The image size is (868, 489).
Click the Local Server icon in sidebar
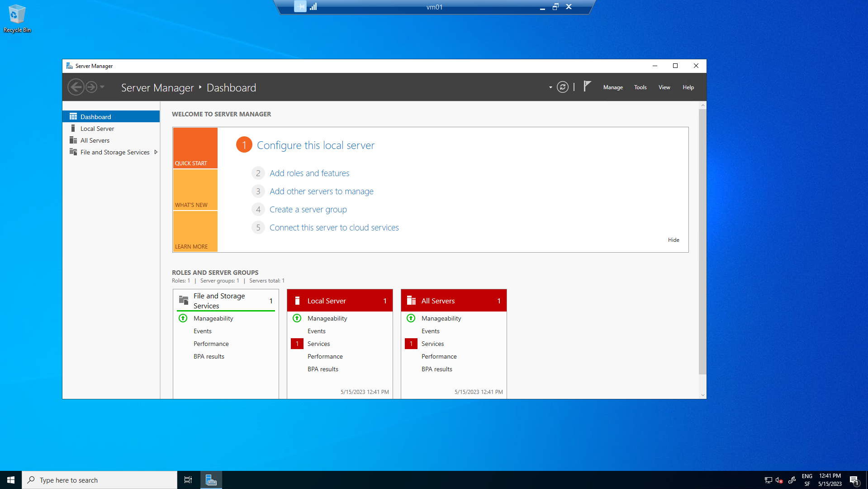click(x=73, y=129)
